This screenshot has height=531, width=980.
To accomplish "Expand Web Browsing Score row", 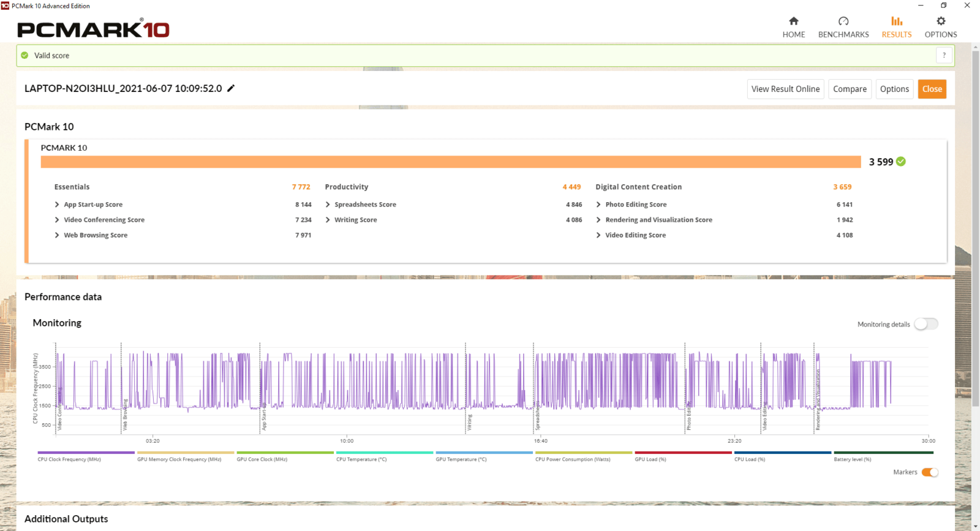I will (x=57, y=235).
